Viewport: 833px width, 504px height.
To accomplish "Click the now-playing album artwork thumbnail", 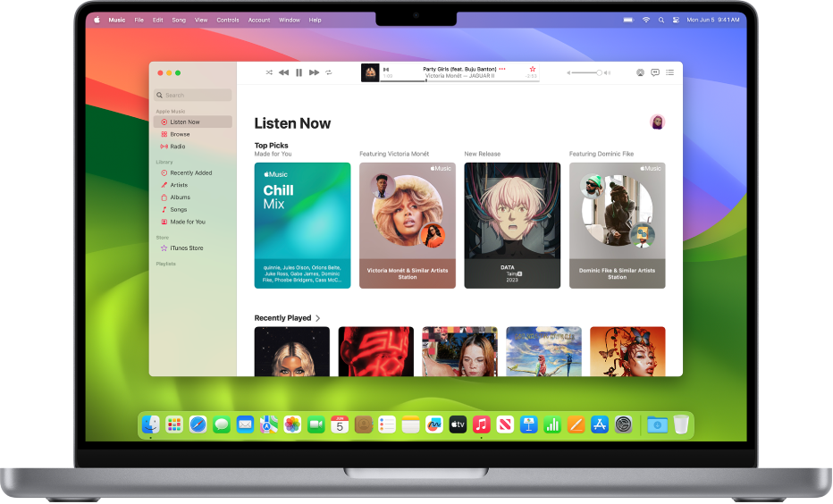I will (370, 72).
